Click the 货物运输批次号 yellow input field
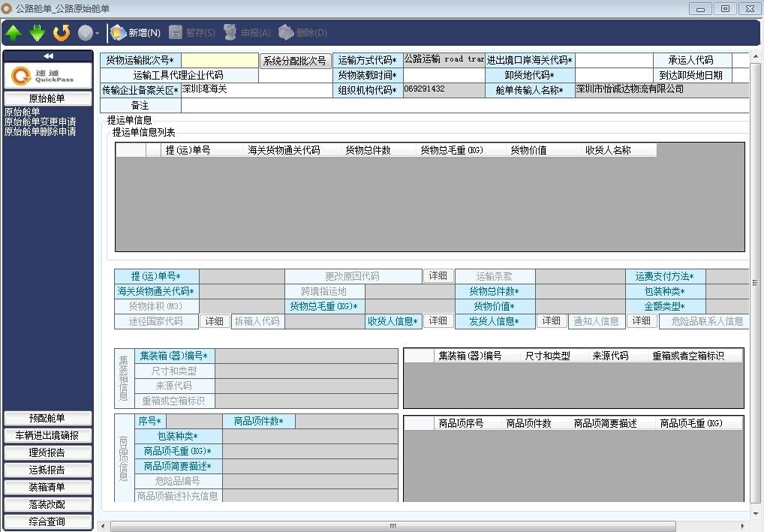764x532 pixels. (x=220, y=61)
